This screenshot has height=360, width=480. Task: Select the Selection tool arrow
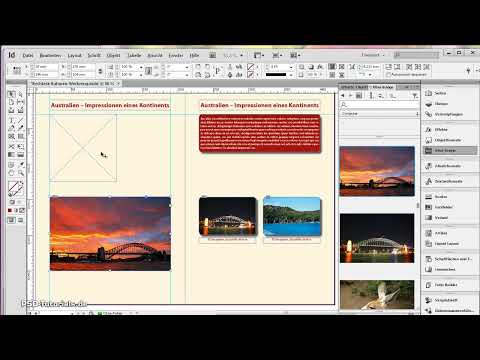click(x=11, y=94)
